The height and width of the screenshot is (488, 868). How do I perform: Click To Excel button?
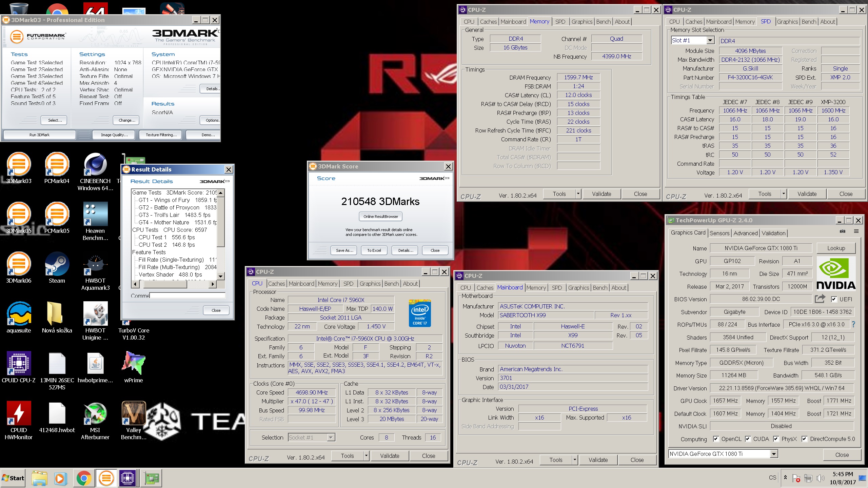click(x=374, y=250)
